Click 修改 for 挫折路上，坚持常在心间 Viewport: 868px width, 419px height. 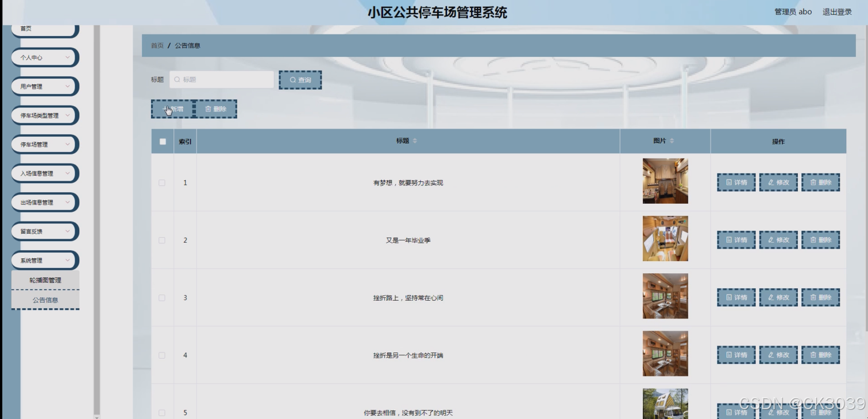click(778, 297)
